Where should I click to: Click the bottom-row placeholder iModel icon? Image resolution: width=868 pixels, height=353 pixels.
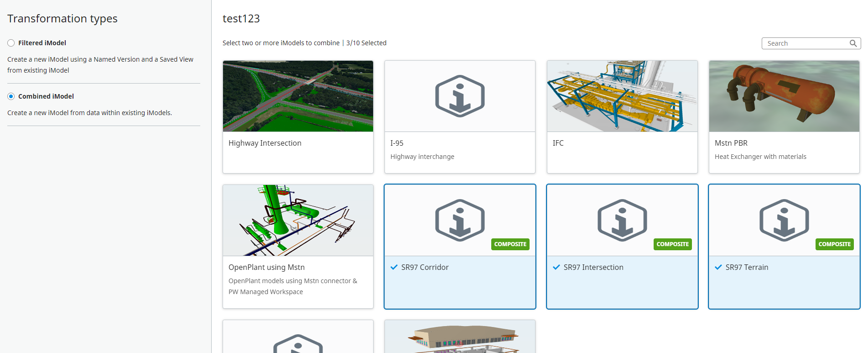tap(298, 343)
